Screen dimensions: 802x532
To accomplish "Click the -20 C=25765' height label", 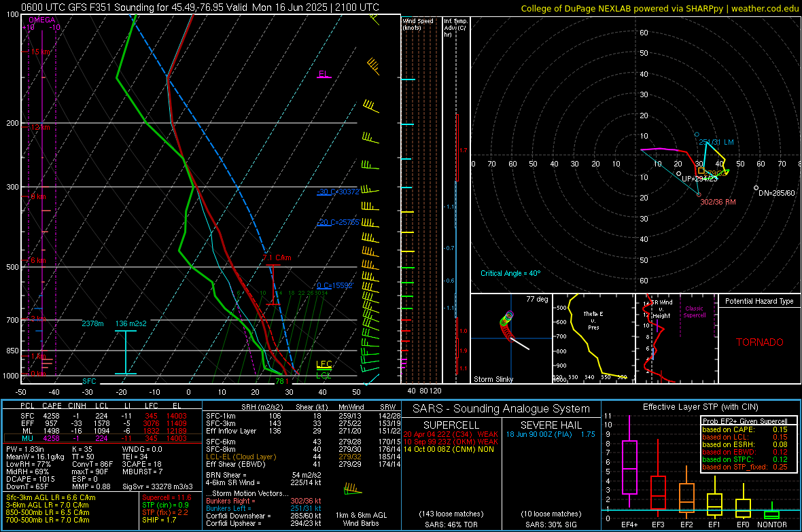I will (x=338, y=223).
